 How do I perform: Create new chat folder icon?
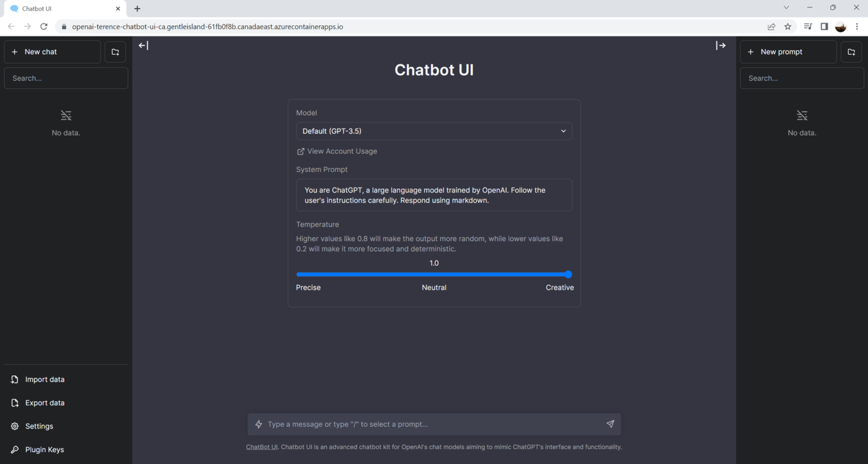click(115, 51)
